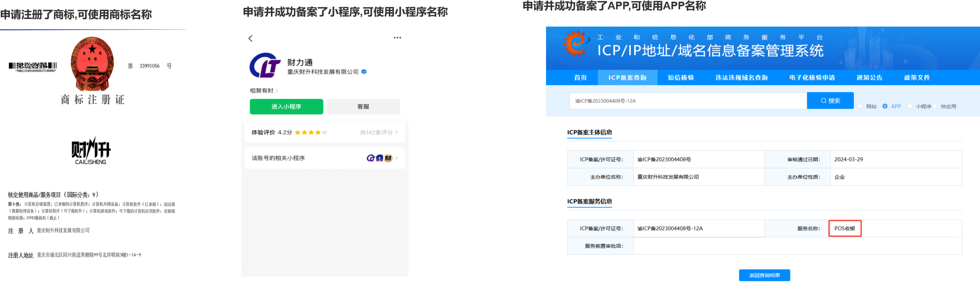Open the 短信核验 tab
The image size is (980, 292).
click(x=681, y=77)
